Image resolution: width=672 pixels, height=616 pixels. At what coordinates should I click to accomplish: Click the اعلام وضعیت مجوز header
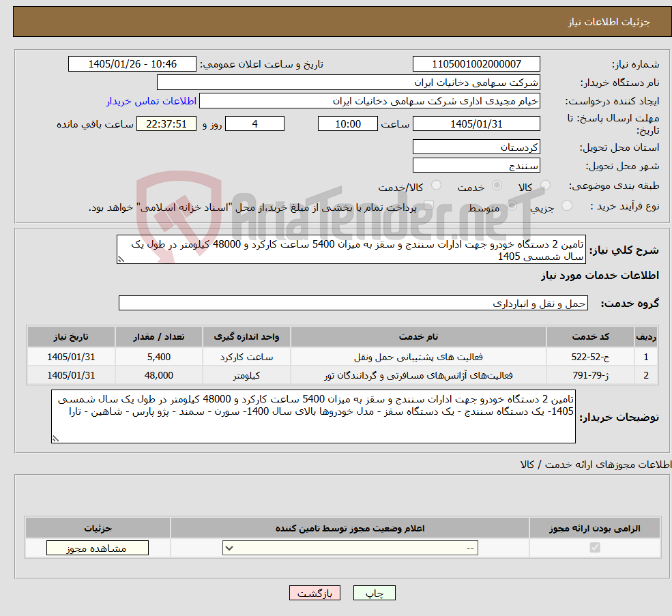[350, 528]
